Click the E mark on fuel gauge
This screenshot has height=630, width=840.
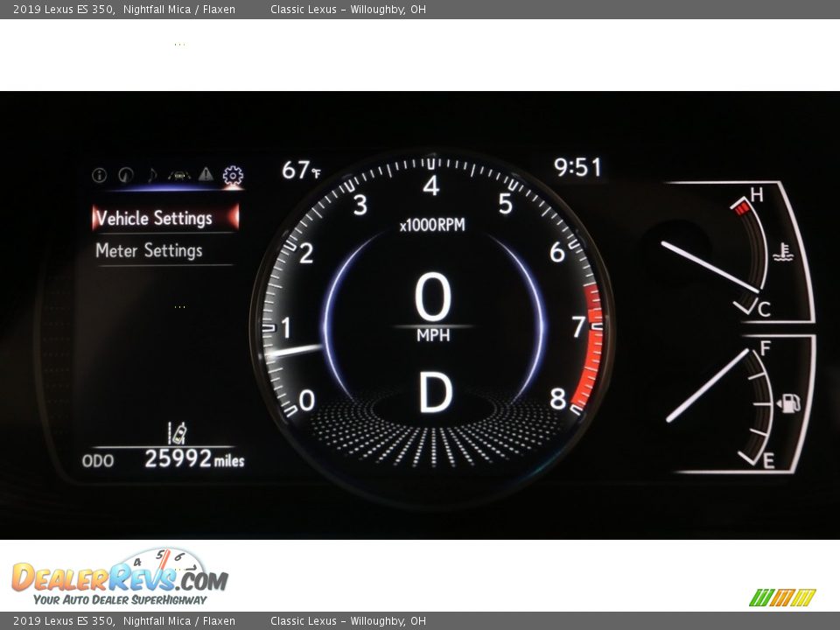point(768,461)
